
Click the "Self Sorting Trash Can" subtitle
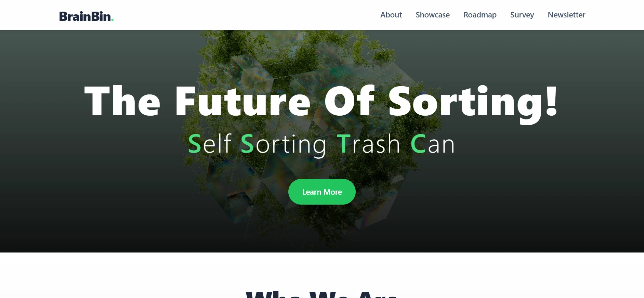[x=321, y=144]
